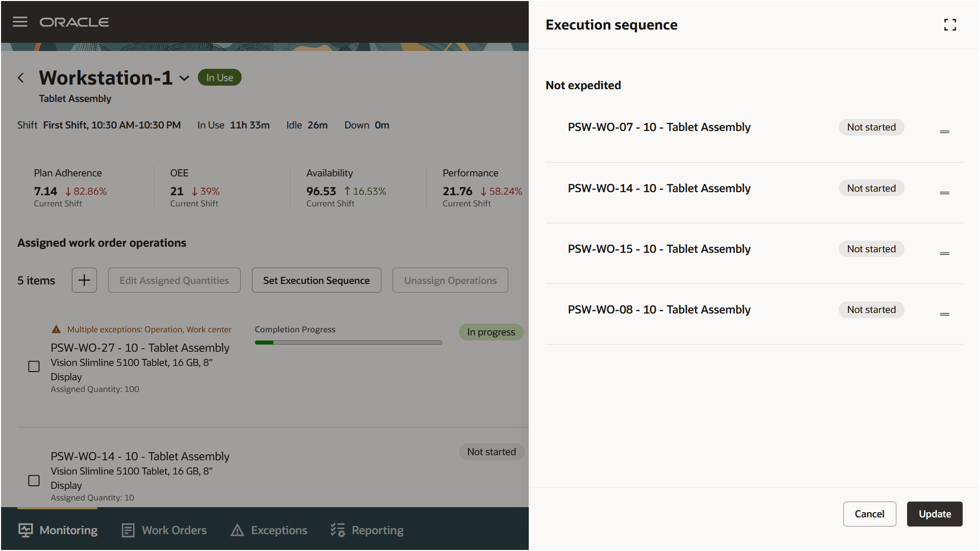Check the PSW-WO-27 operation checkbox
The width and height of the screenshot is (980, 551).
click(x=34, y=366)
